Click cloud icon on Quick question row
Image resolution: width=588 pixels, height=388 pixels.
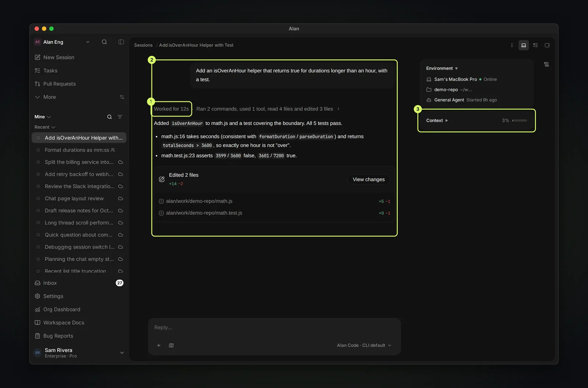pos(121,235)
